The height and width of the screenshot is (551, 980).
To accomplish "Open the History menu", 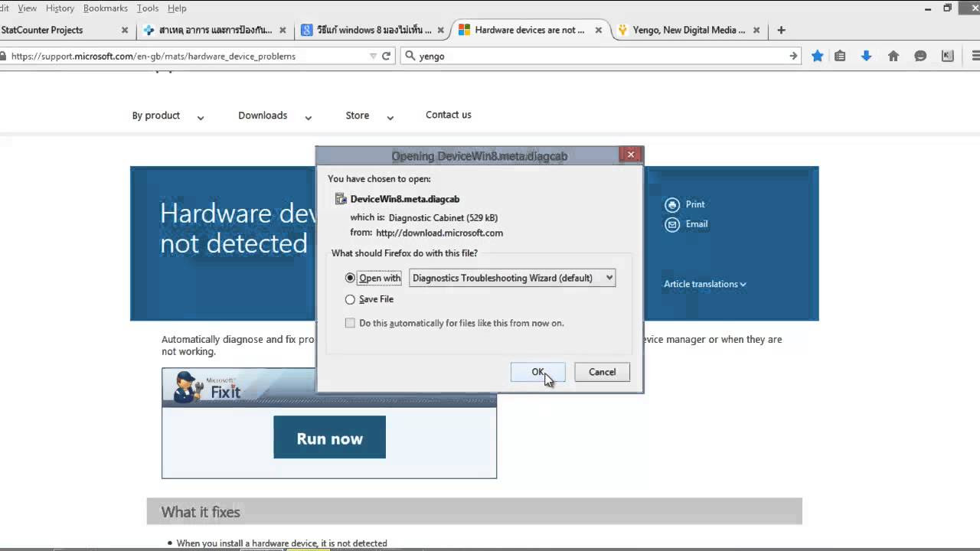I will click(x=60, y=8).
